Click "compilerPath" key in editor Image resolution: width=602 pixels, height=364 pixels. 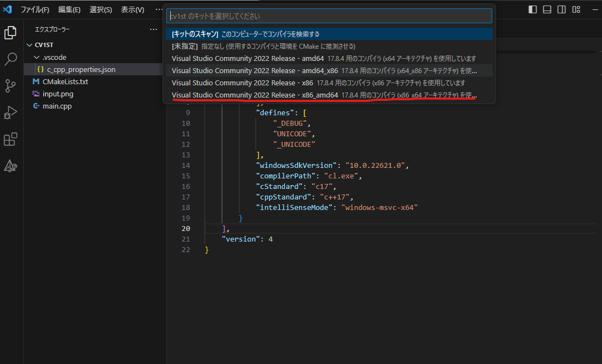pyautogui.click(x=285, y=176)
